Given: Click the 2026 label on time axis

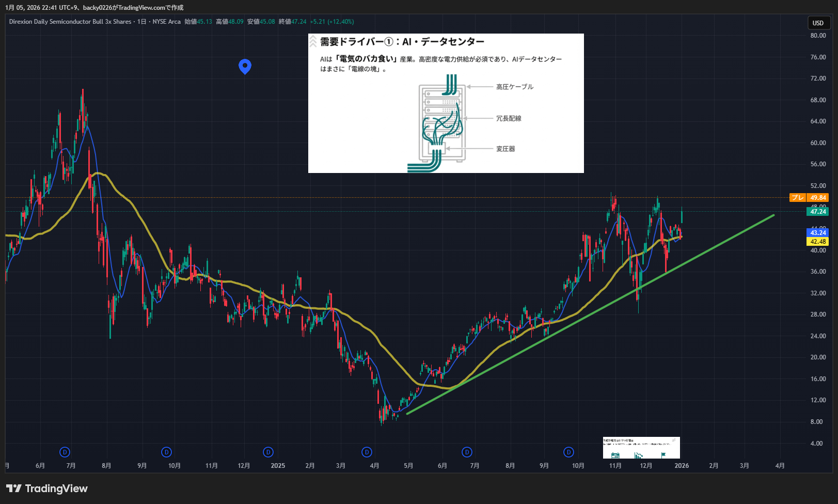Looking at the screenshot, I should pyautogui.click(x=682, y=466).
